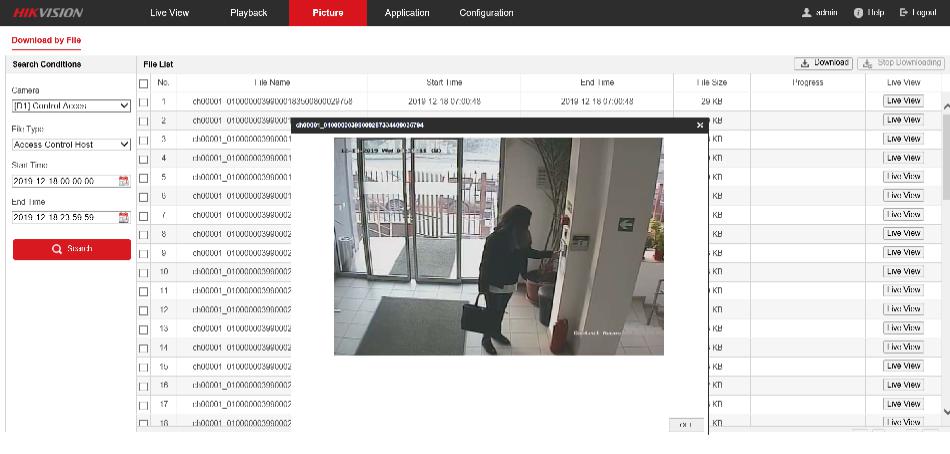Close the picture preview popup
The width and height of the screenshot is (950, 454).
(700, 126)
